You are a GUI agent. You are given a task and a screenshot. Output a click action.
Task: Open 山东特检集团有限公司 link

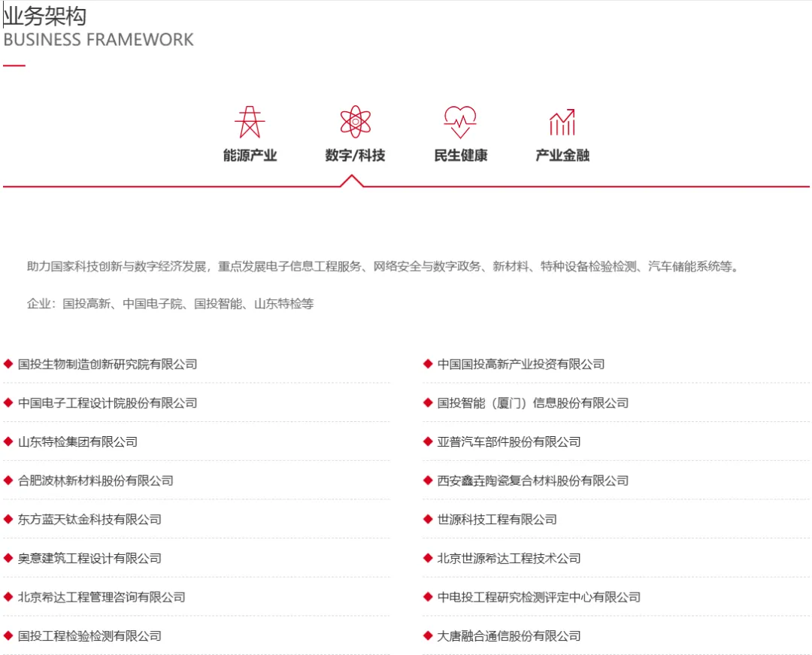pyautogui.click(x=77, y=441)
